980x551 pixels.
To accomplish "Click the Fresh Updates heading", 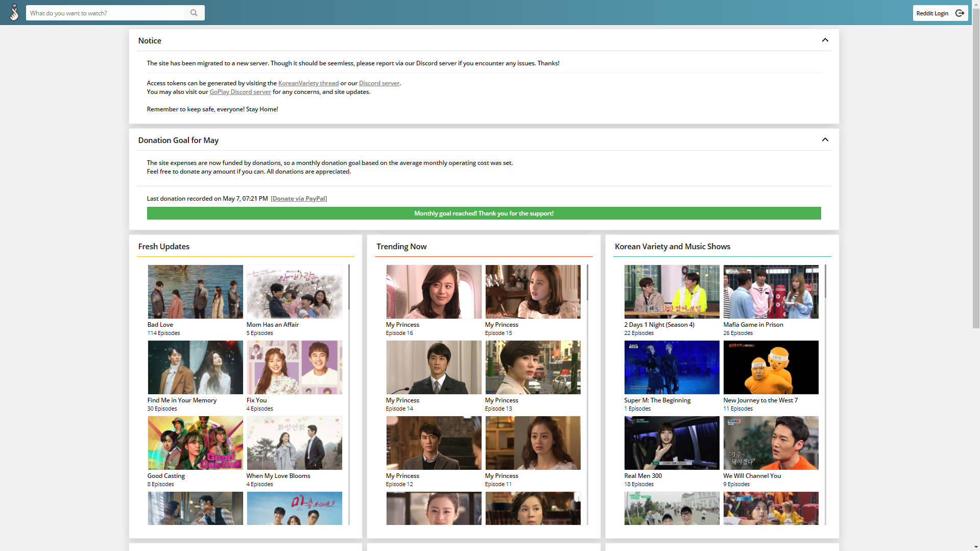I will click(x=163, y=247).
